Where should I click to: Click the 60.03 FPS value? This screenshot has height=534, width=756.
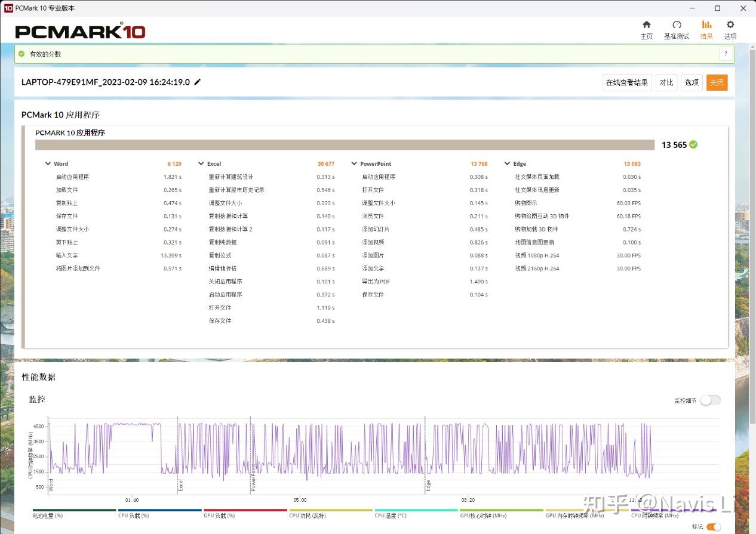coord(629,203)
